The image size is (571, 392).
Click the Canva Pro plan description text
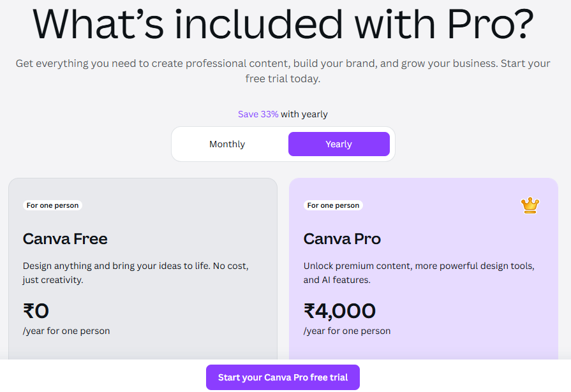pos(418,272)
